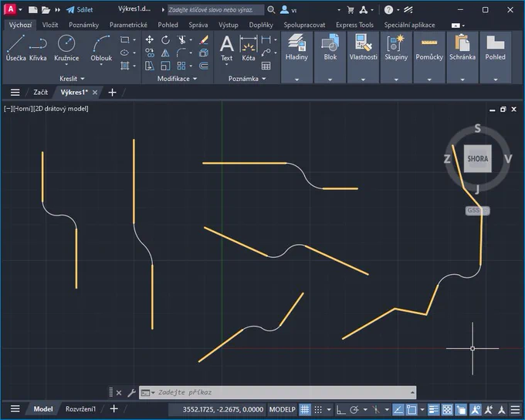Viewport: 525px width, 420px height.
Task: Open the Pohled view panel
Action: point(495,57)
